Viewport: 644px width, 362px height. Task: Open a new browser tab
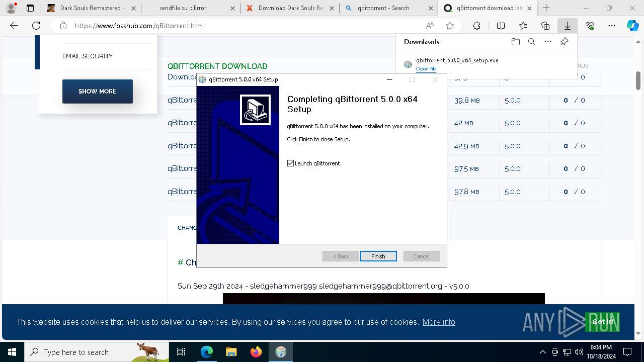tap(546, 8)
